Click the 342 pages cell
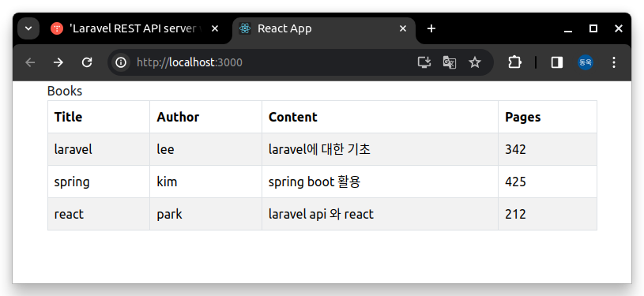644x296 pixels. pos(548,149)
